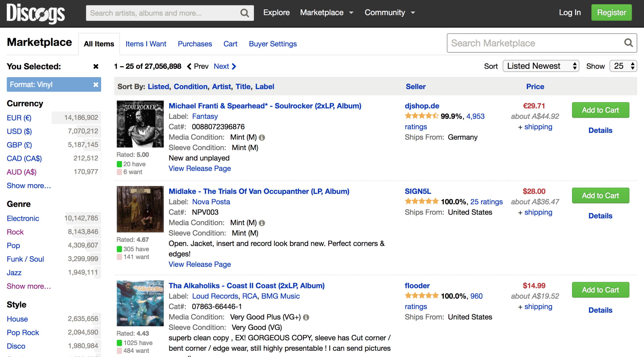Expand the Community menu in the header
Viewport: 644px width, 357px height.
pyautogui.click(x=389, y=12)
